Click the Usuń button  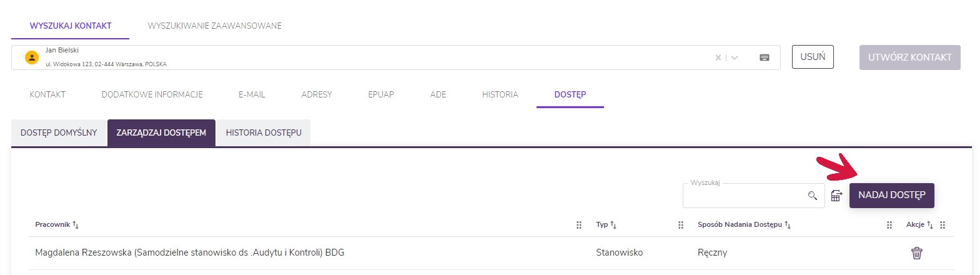(x=813, y=57)
